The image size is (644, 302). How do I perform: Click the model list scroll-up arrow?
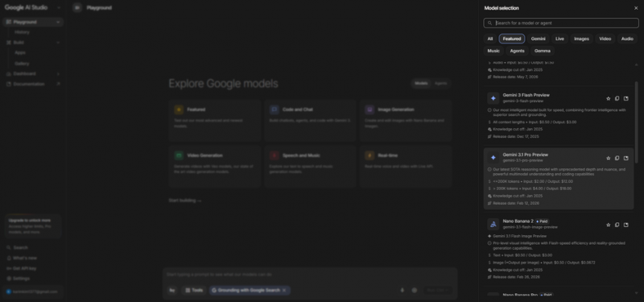tap(637, 64)
